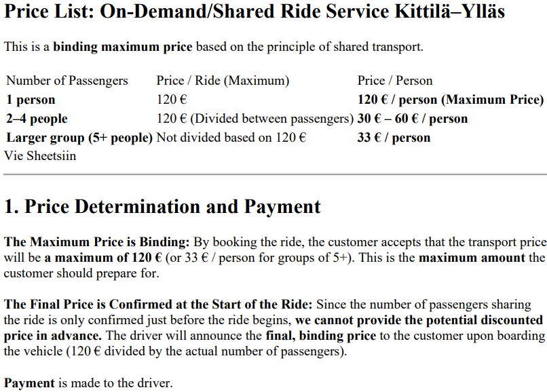Click the "1. Price Determination and Payment" heading
Screen dimensions: 547x392
coord(163,207)
